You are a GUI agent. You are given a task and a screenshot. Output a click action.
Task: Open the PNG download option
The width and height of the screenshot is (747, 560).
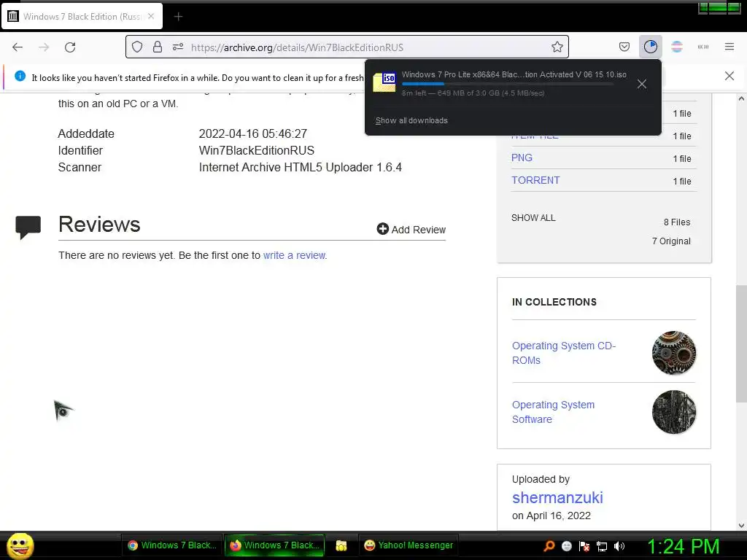522,157
